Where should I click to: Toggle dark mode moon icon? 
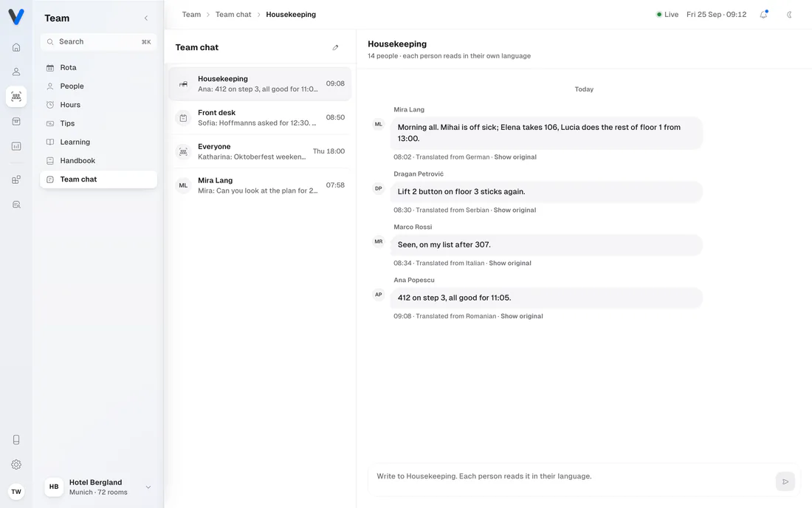[x=789, y=15]
